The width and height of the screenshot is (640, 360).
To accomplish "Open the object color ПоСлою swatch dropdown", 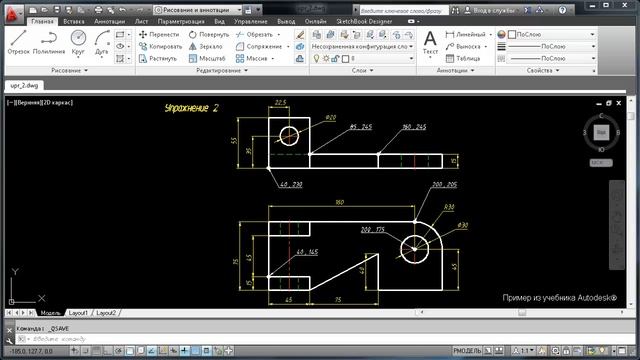I will point(551,35).
